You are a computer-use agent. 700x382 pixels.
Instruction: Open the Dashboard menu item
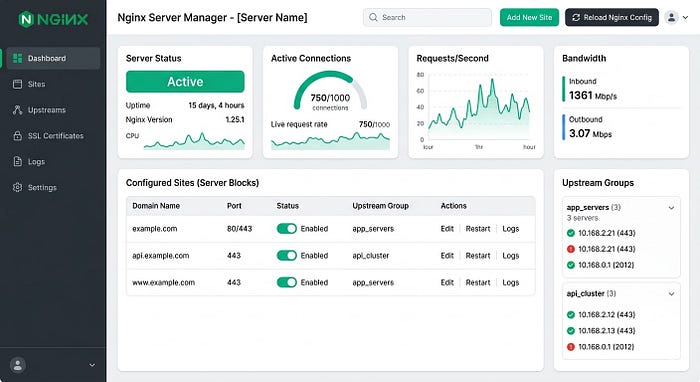53,58
